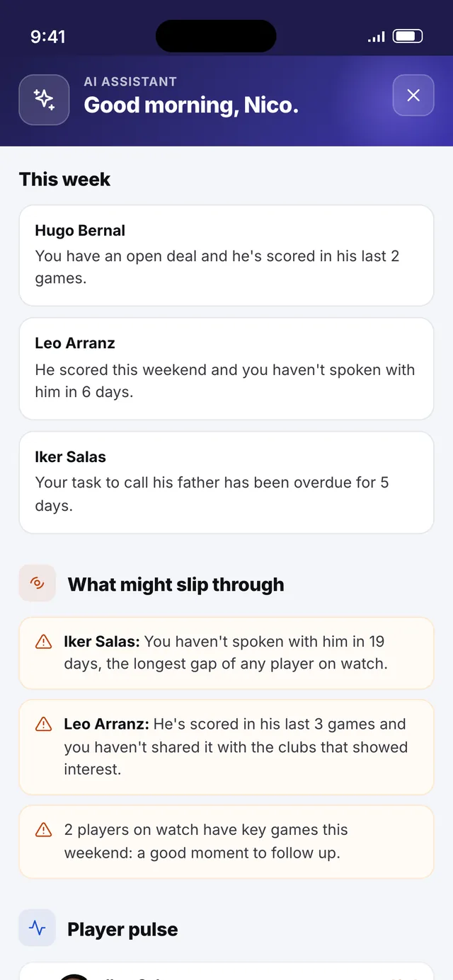Tap the What might slip through eye icon
Viewport: 453px width, 980px height.
(38, 584)
